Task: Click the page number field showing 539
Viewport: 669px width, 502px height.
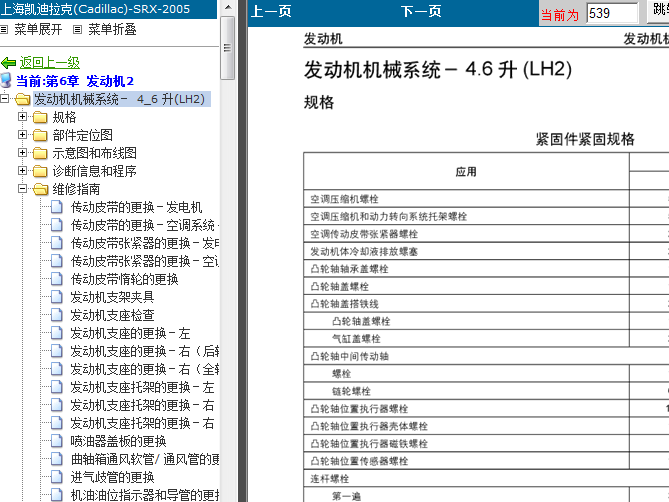Action: pos(612,13)
